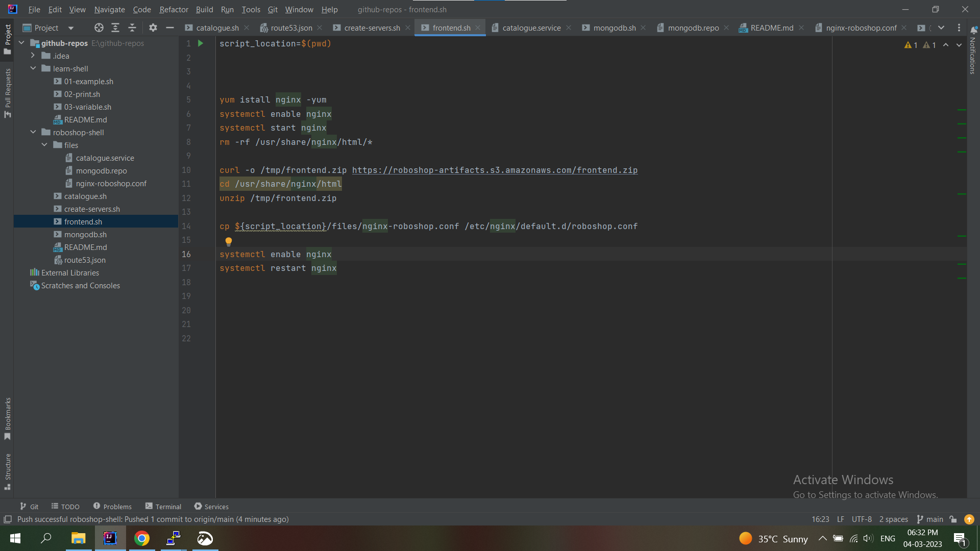Toggle tool window bars quick access icon
This screenshot has height=551, width=980.
click(8, 519)
